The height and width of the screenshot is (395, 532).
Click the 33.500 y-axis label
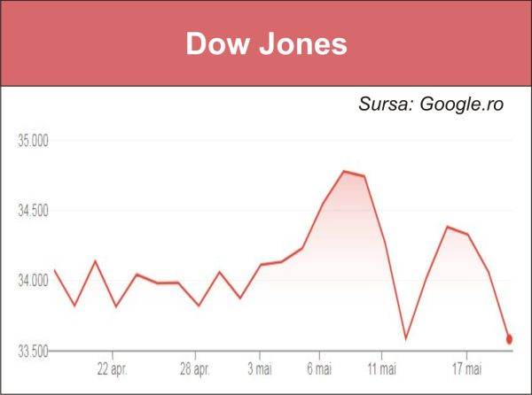(x=33, y=352)
